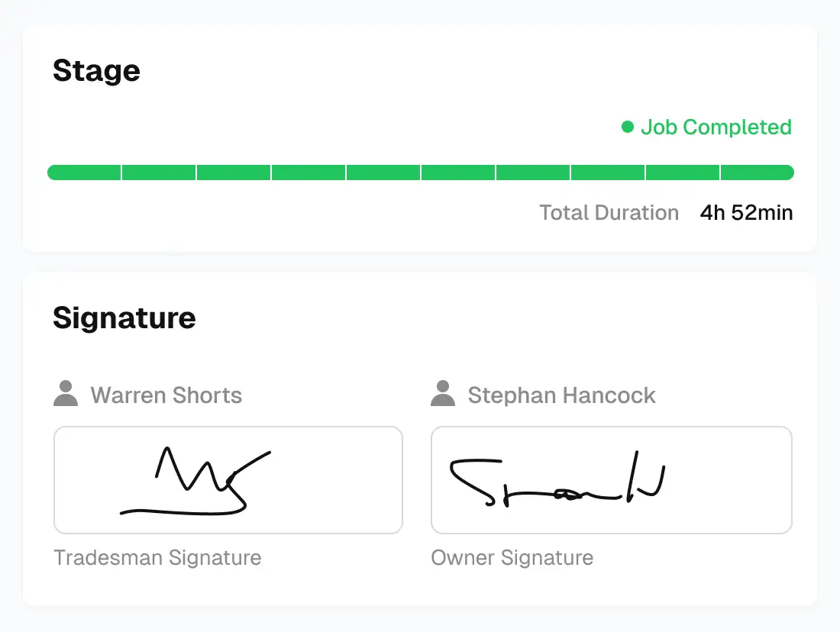Click the 4h 52min duration value
This screenshot has height=632, width=840.
click(746, 212)
